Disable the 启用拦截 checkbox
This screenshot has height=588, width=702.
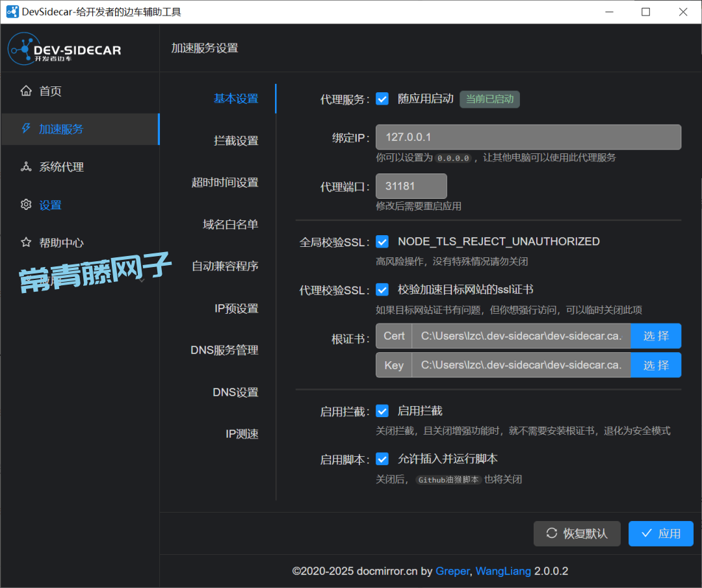tap(382, 411)
